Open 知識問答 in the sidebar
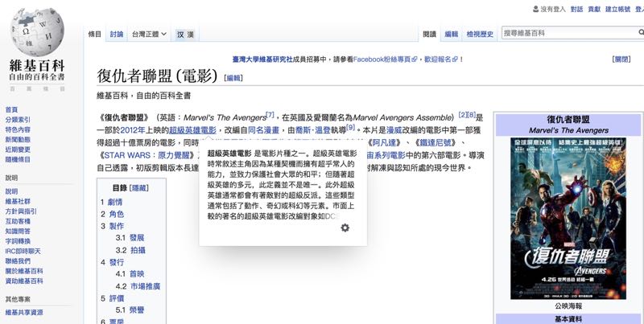Screen dimensions: 644x324 pyautogui.click(x=18, y=232)
